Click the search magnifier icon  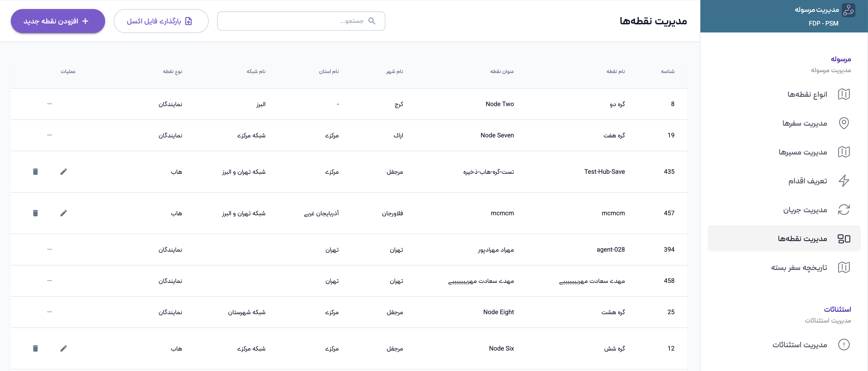pyautogui.click(x=372, y=21)
